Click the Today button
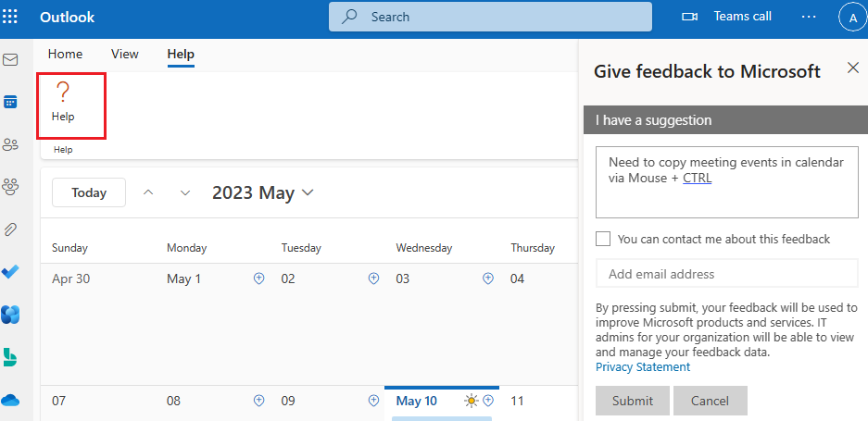 pos(89,192)
